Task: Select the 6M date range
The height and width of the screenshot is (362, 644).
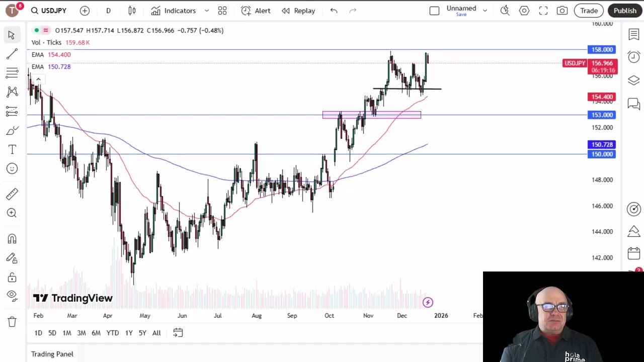Action: pyautogui.click(x=96, y=333)
